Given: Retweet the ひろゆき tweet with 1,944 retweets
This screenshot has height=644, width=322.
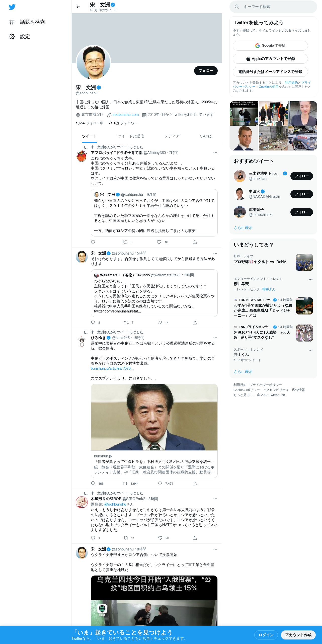Looking at the screenshot, I should (125, 484).
